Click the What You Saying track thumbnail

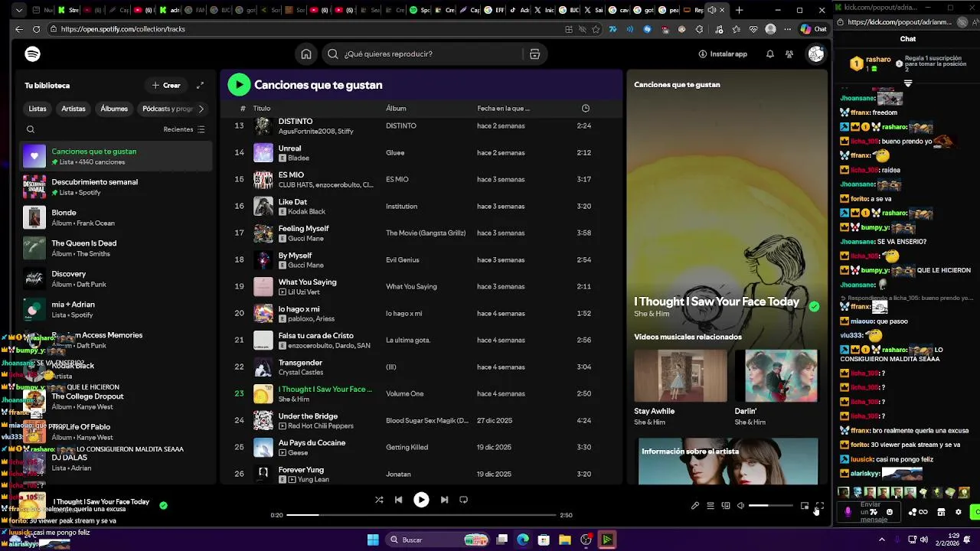263,287
